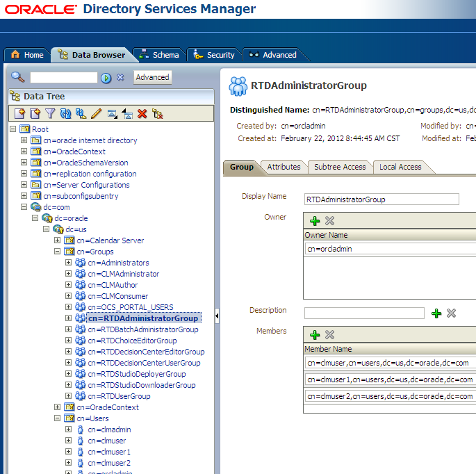This screenshot has width=476, height=474.
Task: Select cn=OCS_PORTAL_USERS in tree
Action: pyautogui.click(x=131, y=307)
